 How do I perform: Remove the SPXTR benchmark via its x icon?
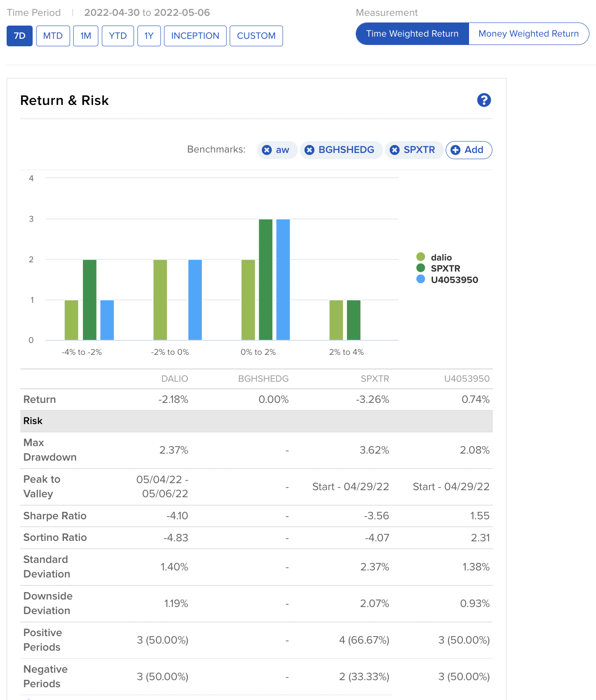pyautogui.click(x=395, y=150)
